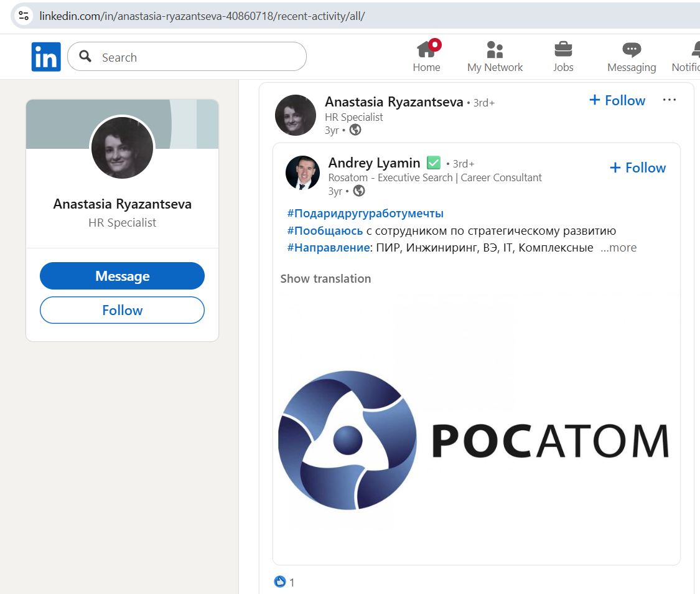Open the #Подаридругуработумечты hashtag
The image size is (700, 594).
(365, 214)
